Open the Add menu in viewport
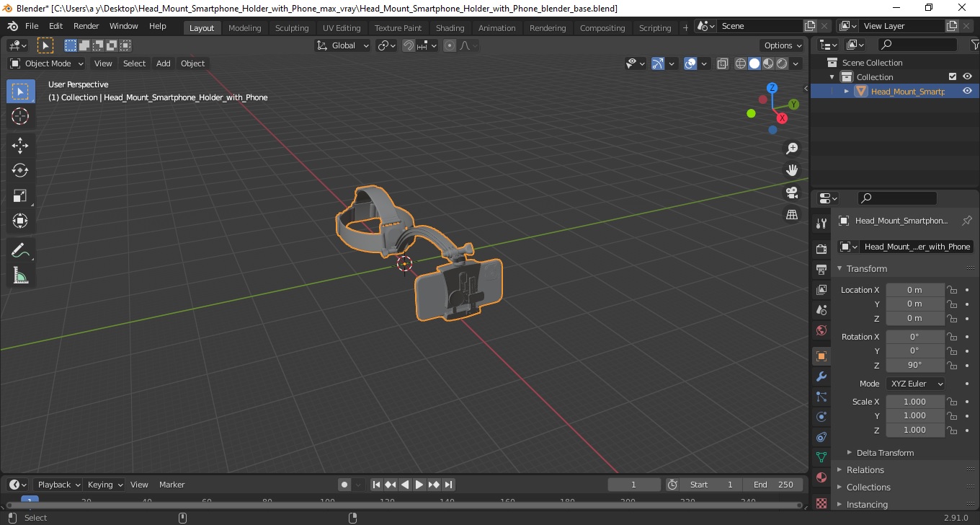The image size is (980, 525). pyautogui.click(x=164, y=63)
